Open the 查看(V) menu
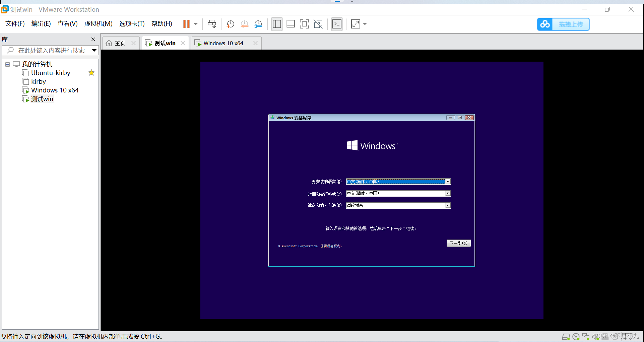 click(x=67, y=24)
